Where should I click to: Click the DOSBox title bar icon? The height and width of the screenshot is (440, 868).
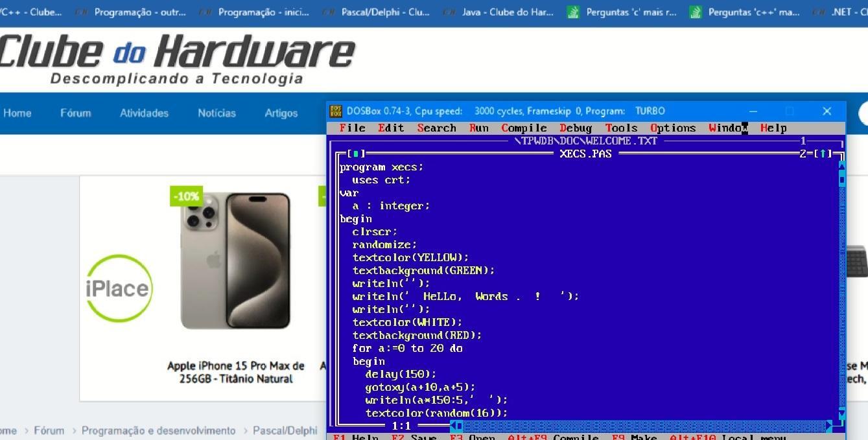click(336, 111)
